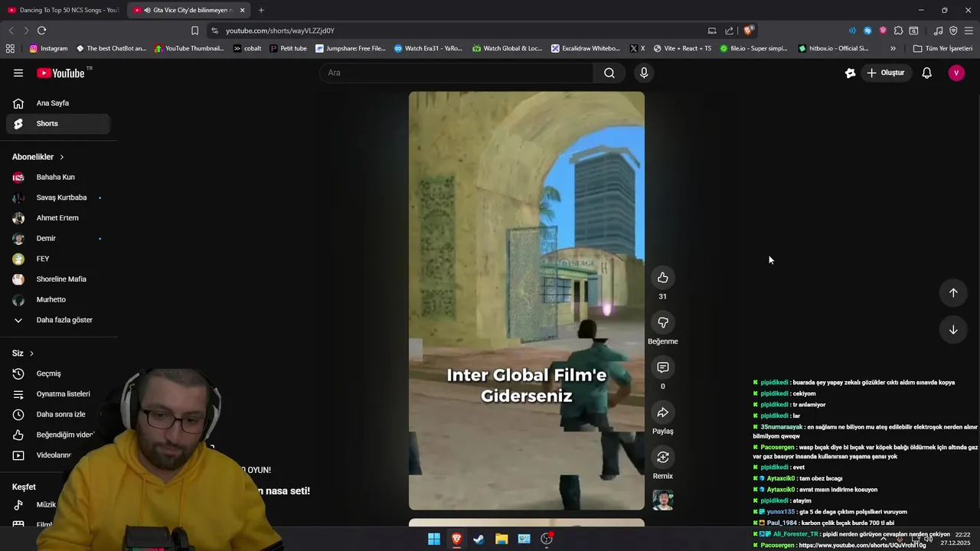Open the 'Excalidraw Whitebo...' bookmark
Image resolution: width=980 pixels, height=551 pixels.
[586, 48]
